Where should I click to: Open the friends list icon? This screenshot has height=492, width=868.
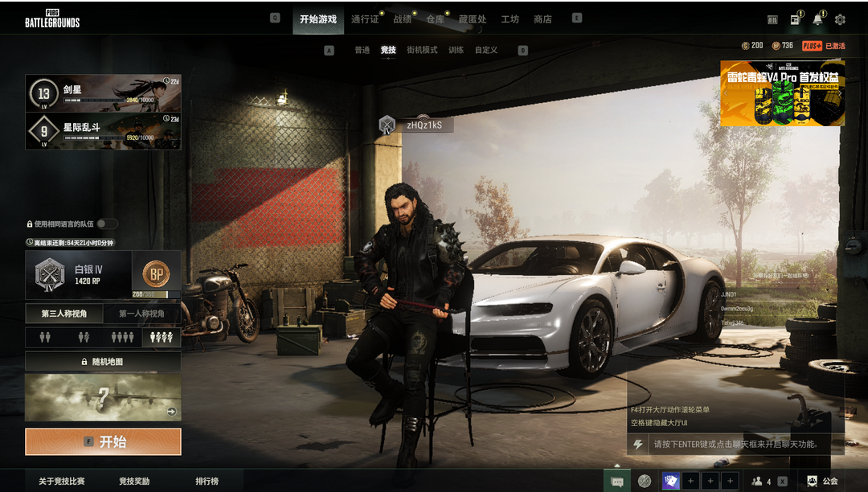(x=757, y=481)
